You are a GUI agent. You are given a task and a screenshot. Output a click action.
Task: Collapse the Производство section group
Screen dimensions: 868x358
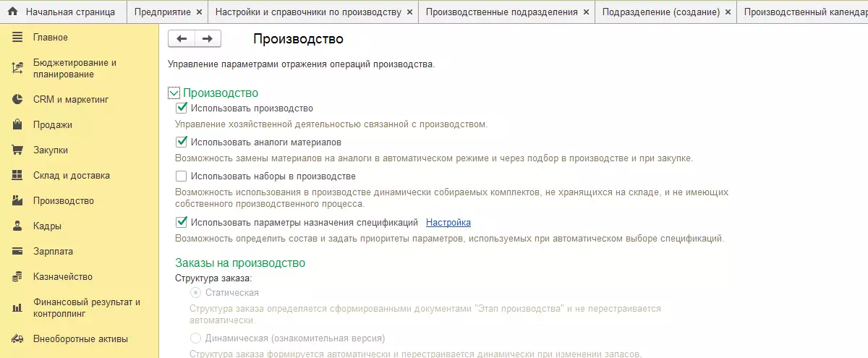click(174, 93)
